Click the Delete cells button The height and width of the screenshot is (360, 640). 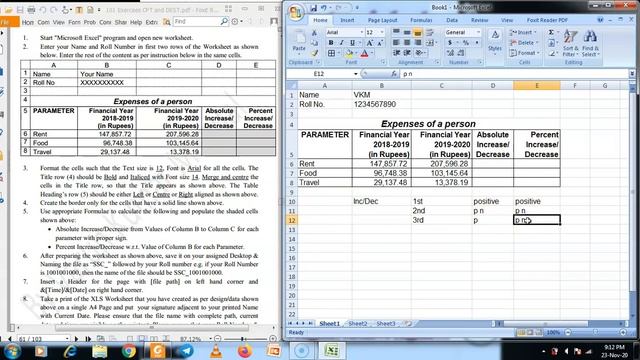(524, 42)
